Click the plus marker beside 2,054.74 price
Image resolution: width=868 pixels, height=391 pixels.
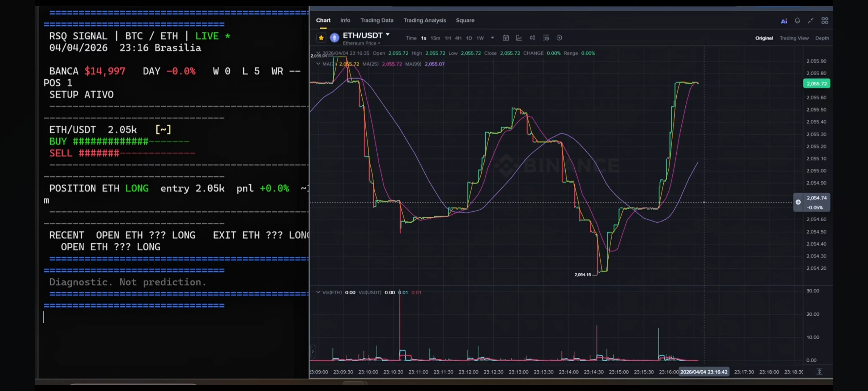(x=798, y=202)
